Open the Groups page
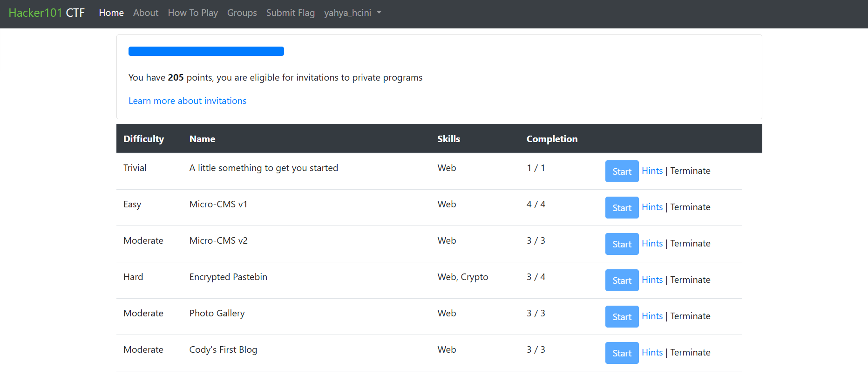 [242, 13]
